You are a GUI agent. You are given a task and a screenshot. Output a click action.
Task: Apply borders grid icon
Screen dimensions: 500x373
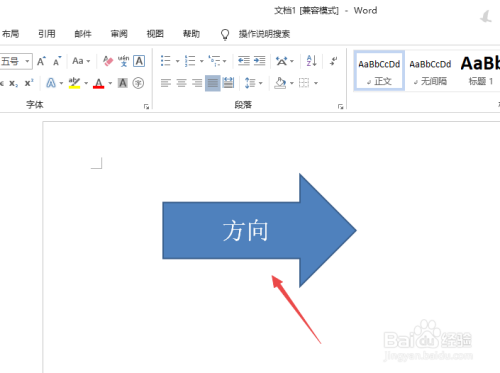pos(304,83)
